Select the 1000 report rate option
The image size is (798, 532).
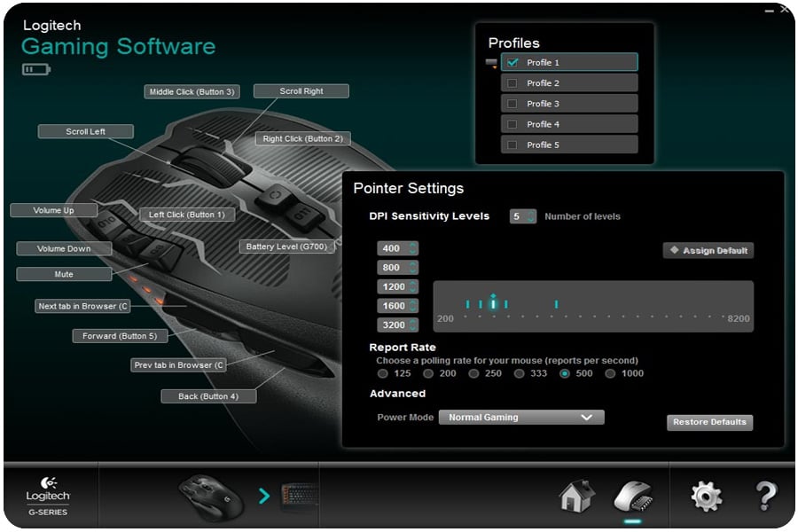point(610,374)
